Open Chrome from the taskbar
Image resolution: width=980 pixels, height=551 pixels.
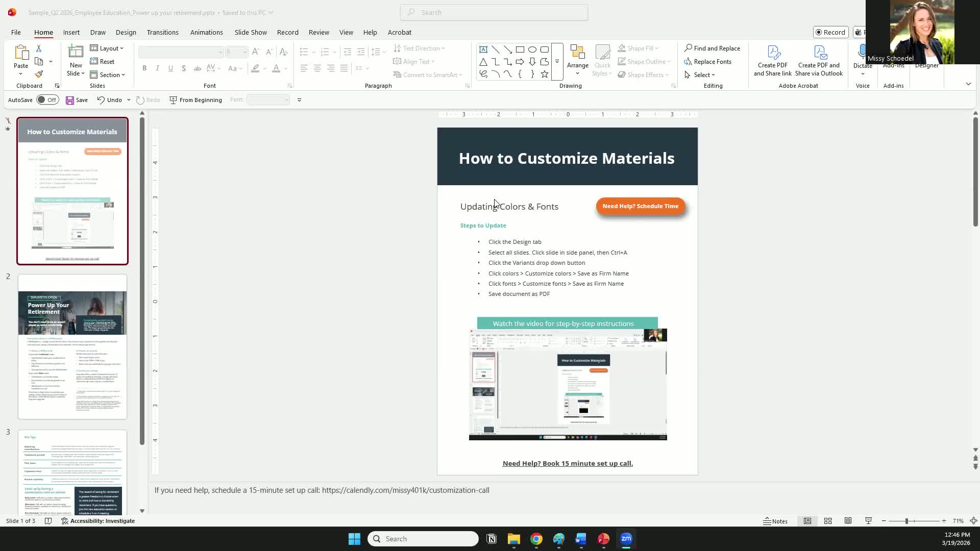[x=536, y=539]
